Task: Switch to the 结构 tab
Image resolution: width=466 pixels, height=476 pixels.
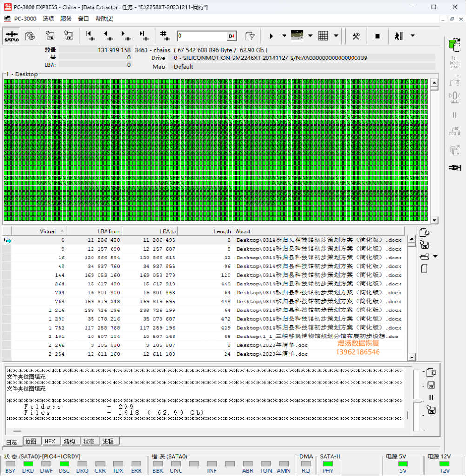Action: click(x=70, y=442)
